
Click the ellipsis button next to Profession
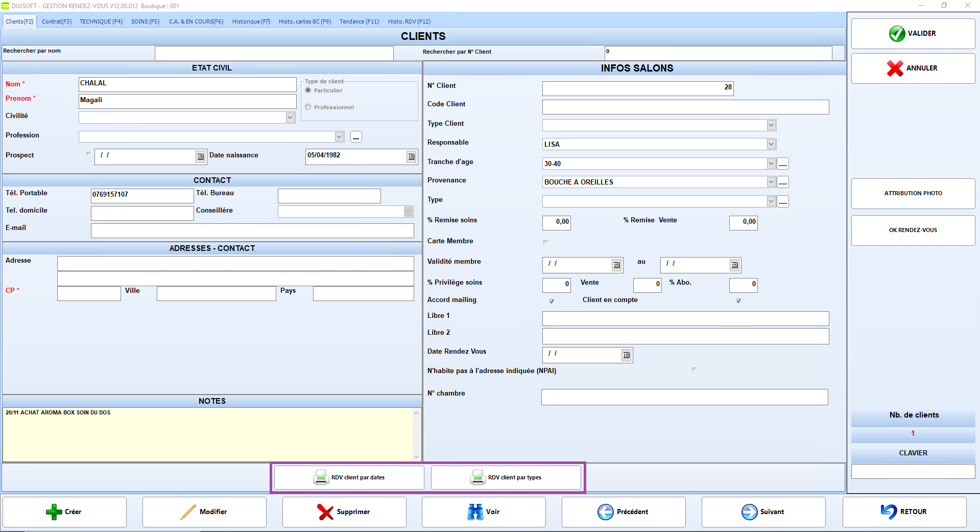[356, 137]
